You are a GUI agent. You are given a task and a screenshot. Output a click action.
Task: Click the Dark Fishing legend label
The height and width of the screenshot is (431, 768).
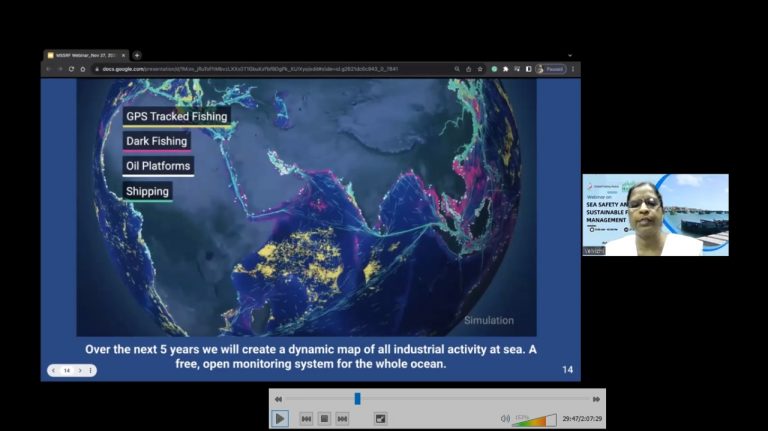(x=157, y=141)
